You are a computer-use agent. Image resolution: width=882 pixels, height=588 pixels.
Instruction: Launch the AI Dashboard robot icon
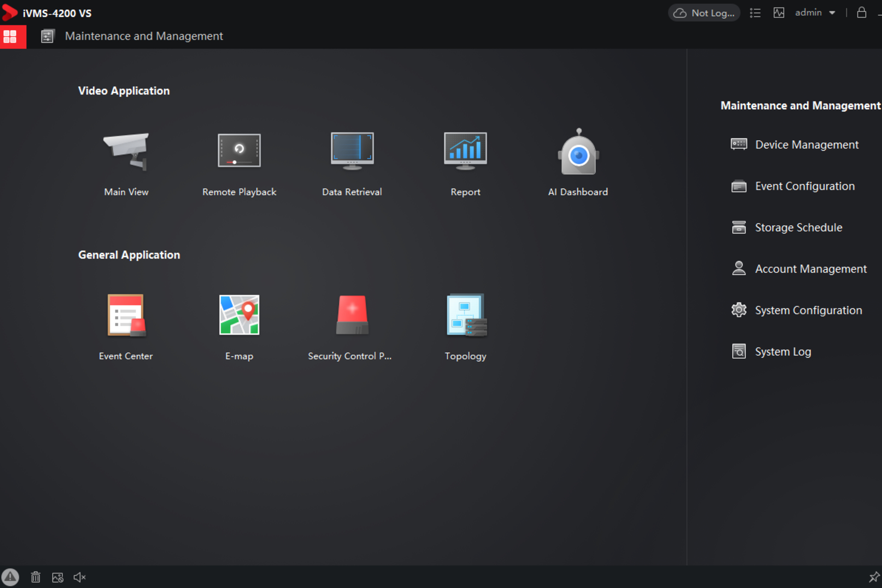[578, 151]
